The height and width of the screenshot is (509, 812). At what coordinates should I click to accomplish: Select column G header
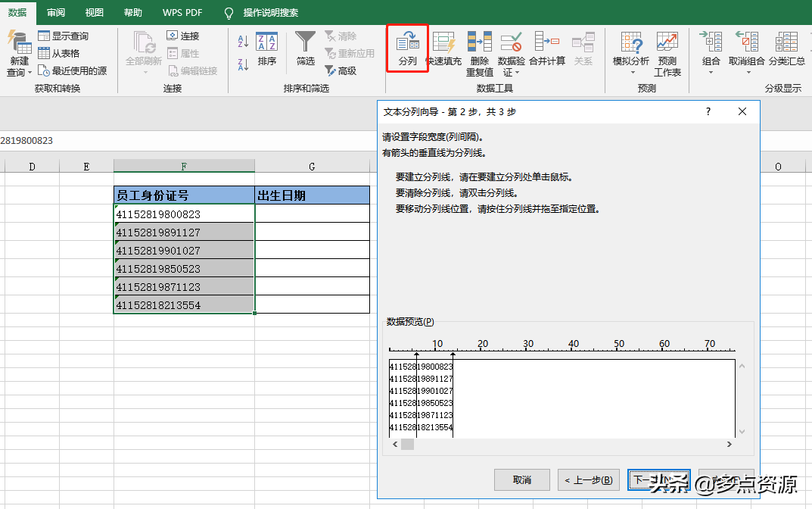point(312,166)
